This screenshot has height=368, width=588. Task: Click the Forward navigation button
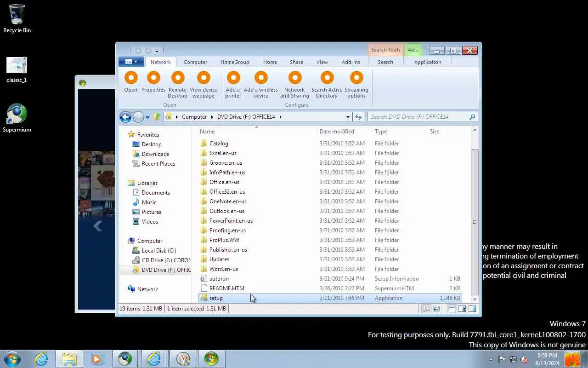point(138,117)
